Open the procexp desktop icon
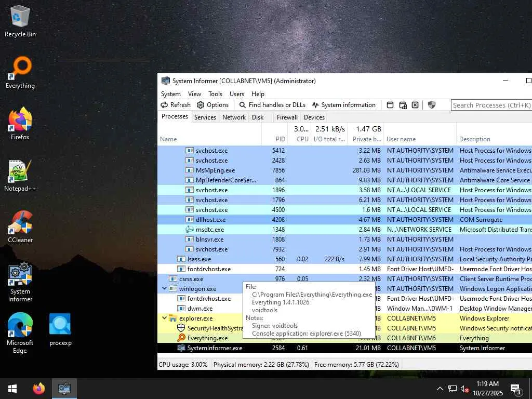The image size is (532, 399). click(60, 330)
